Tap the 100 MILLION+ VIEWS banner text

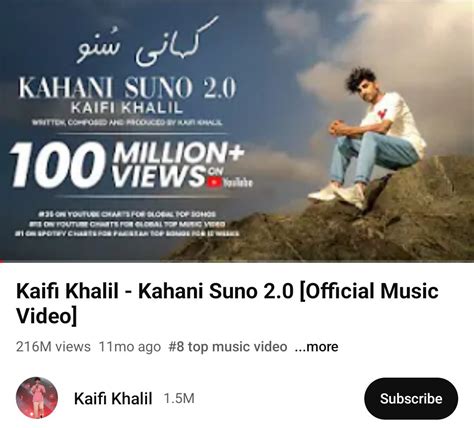128,165
